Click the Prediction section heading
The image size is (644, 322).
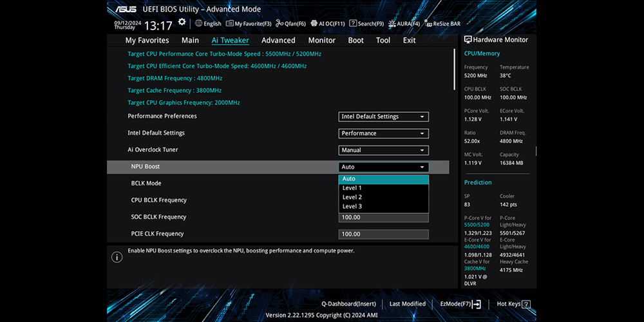[x=478, y=182]
